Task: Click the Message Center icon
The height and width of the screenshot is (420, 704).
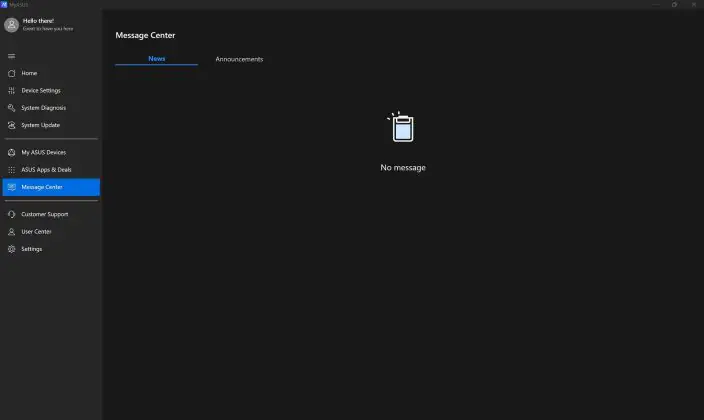Action: point(12,187)
